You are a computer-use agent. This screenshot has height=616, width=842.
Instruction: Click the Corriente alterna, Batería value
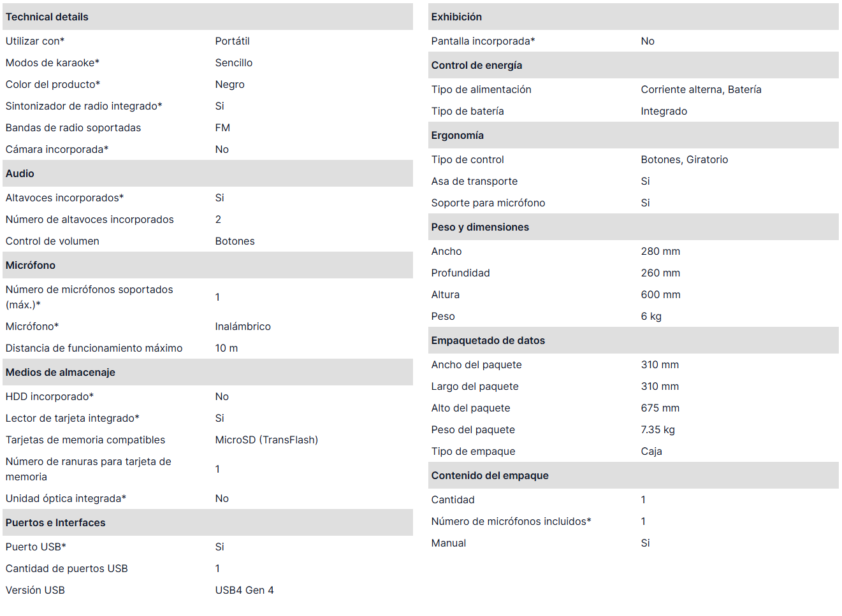[701, 90]
